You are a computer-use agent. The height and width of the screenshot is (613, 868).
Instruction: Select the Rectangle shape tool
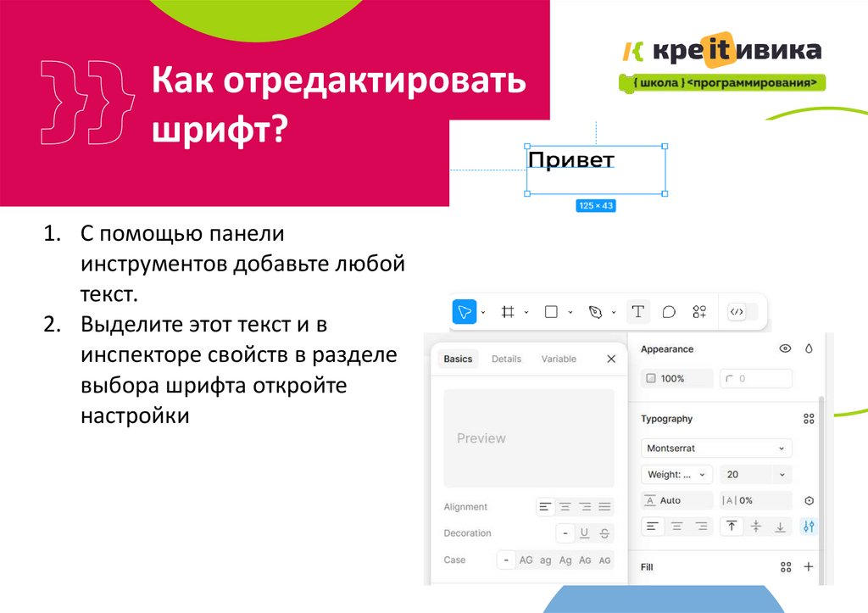click(550, 312)
